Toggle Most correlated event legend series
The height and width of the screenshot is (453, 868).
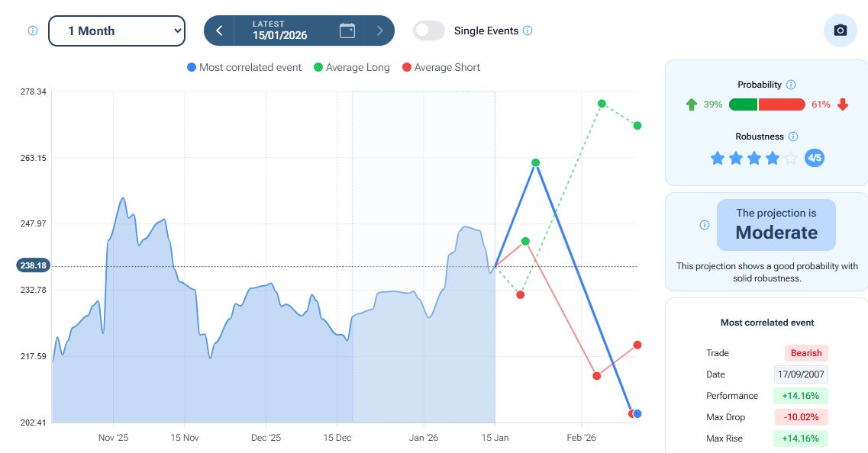(x=244, y=67)
